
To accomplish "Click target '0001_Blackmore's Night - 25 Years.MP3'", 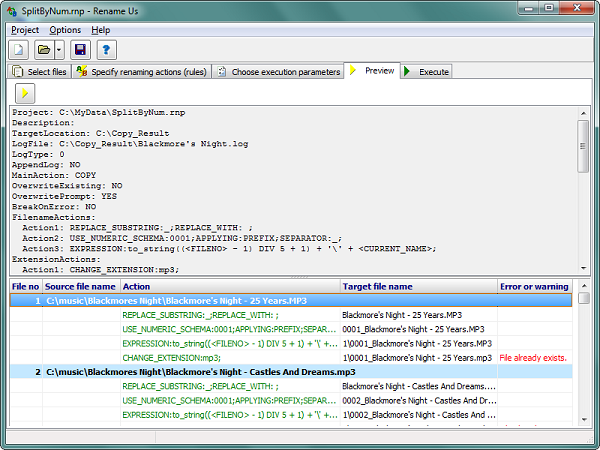I will point(413,329).
